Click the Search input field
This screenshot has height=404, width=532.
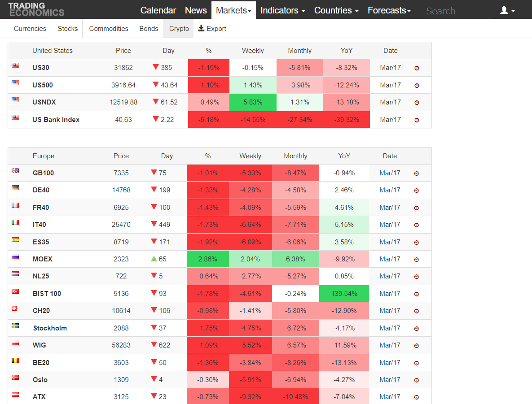click(457, 11)
